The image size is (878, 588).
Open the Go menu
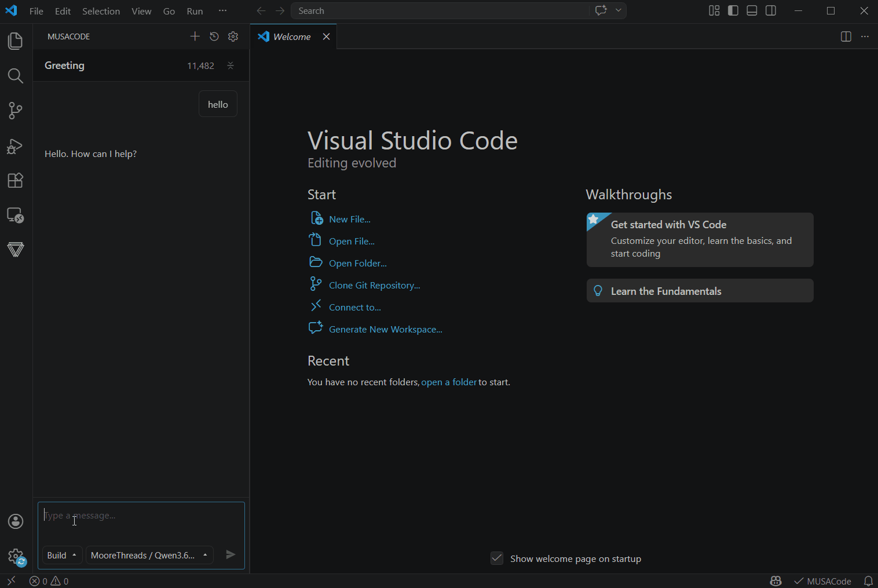tap(169, 11)
